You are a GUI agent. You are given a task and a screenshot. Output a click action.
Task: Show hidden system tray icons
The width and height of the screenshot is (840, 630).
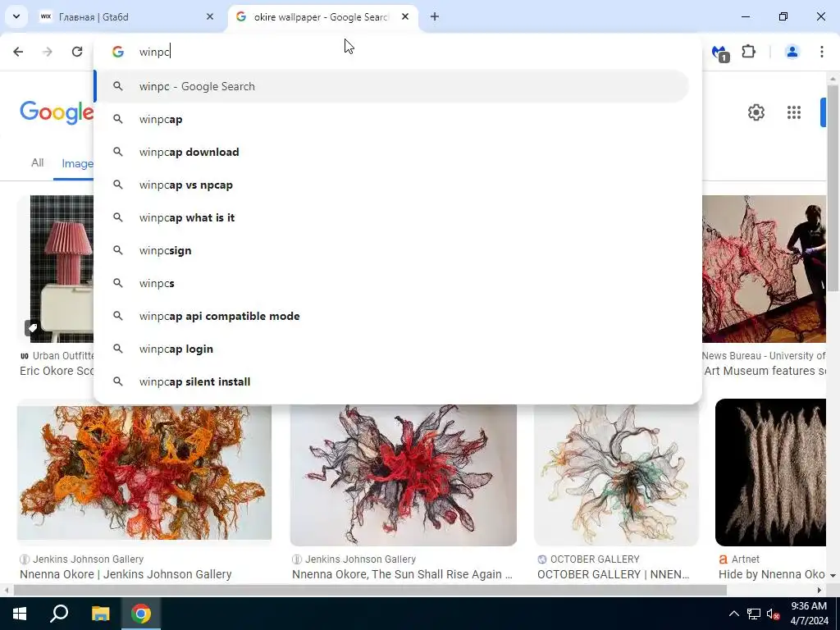pyautogui.click(x=734, y=614)
